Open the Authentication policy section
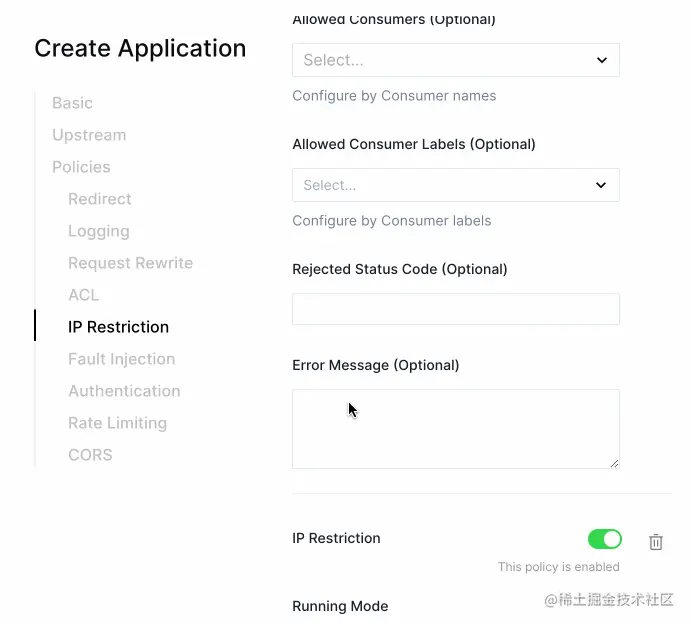Viewport: 691px width, 624px height. [124, 391]
